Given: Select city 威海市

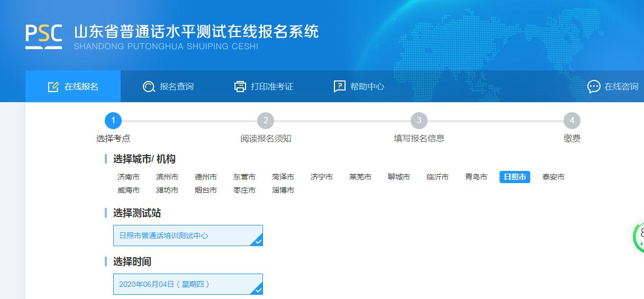Looking at the screenshot, I should point(129,190).
